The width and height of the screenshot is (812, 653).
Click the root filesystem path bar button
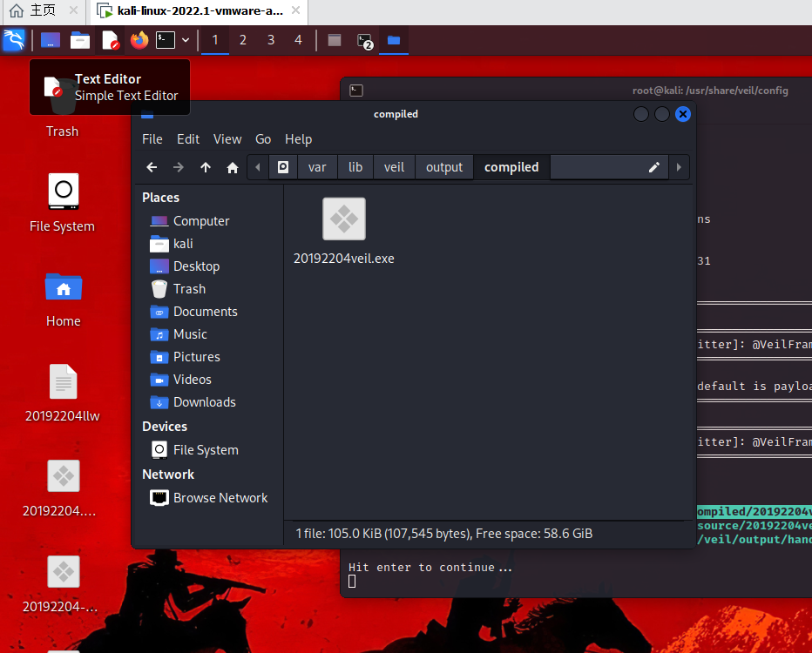click(283, 167)
